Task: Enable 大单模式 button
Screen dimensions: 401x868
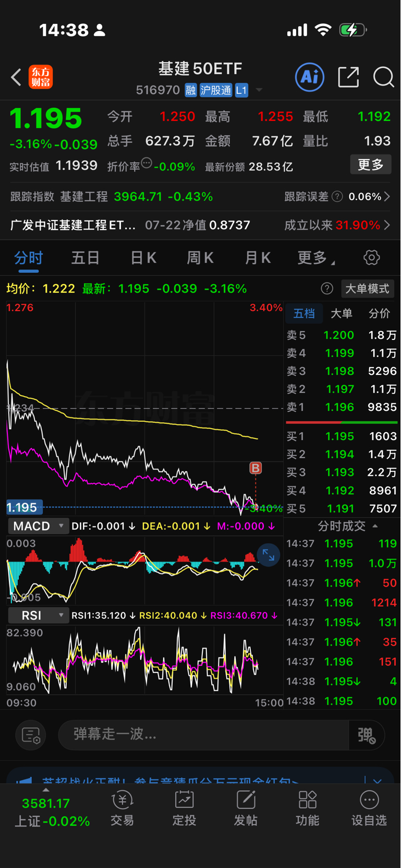Action: (367, 289)
